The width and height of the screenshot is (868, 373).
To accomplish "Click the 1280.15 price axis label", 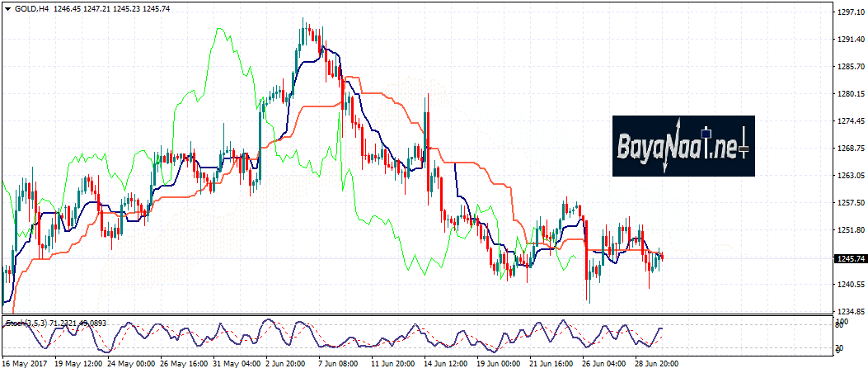I will [x=848, y=94].
